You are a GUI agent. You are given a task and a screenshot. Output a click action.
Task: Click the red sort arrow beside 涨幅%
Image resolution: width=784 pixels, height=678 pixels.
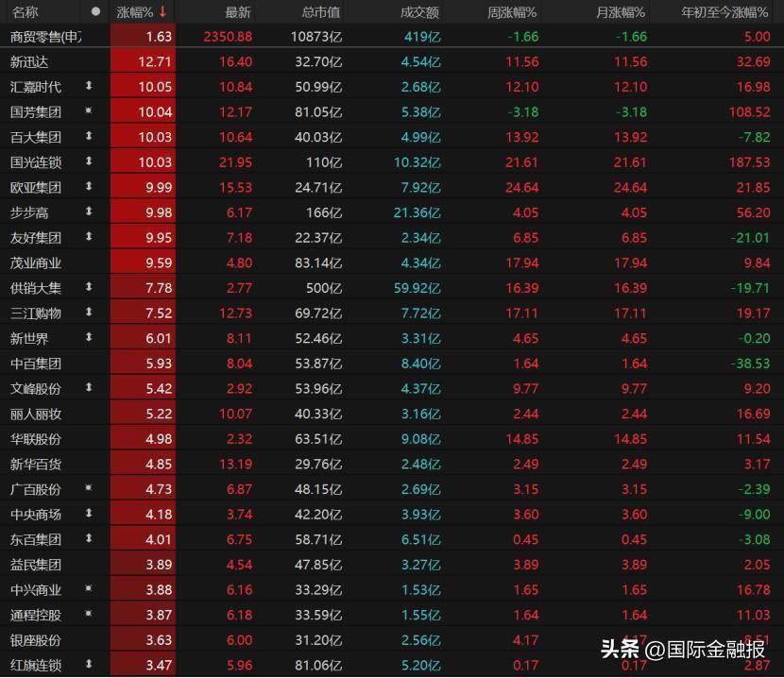coord(162,11)
